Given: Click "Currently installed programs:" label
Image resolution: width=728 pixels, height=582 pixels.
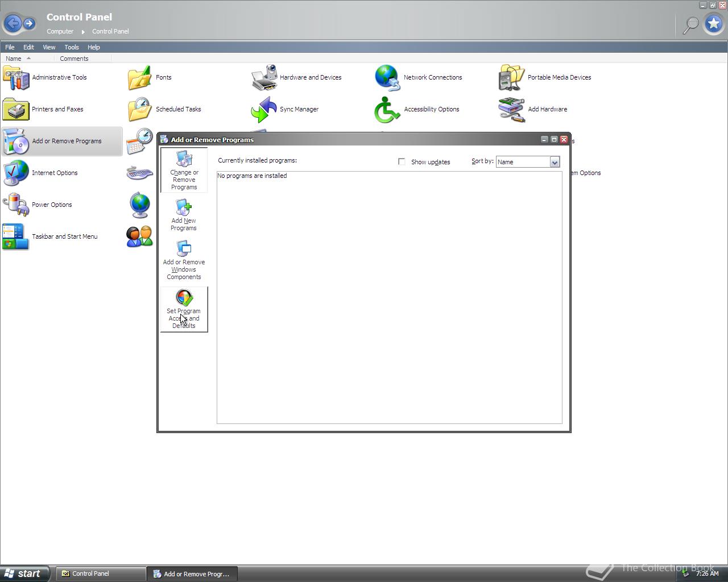Looking at the screenshot, I should 257,160.
